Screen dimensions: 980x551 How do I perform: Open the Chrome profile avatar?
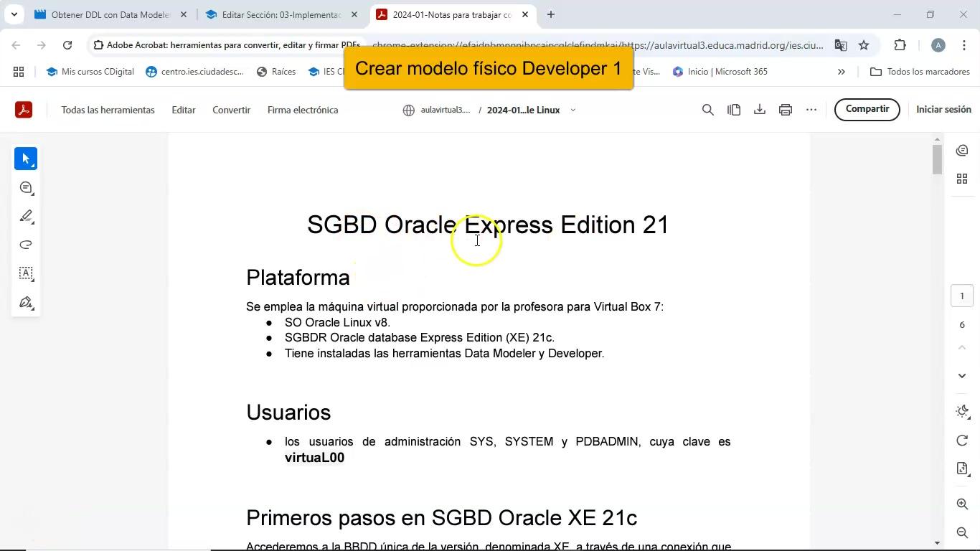[x=938, y=45]
